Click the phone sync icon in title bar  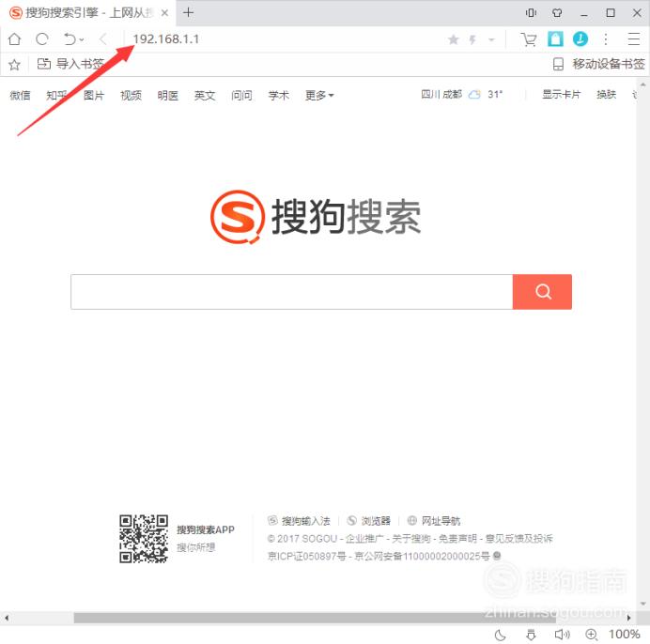coord(531,13)
